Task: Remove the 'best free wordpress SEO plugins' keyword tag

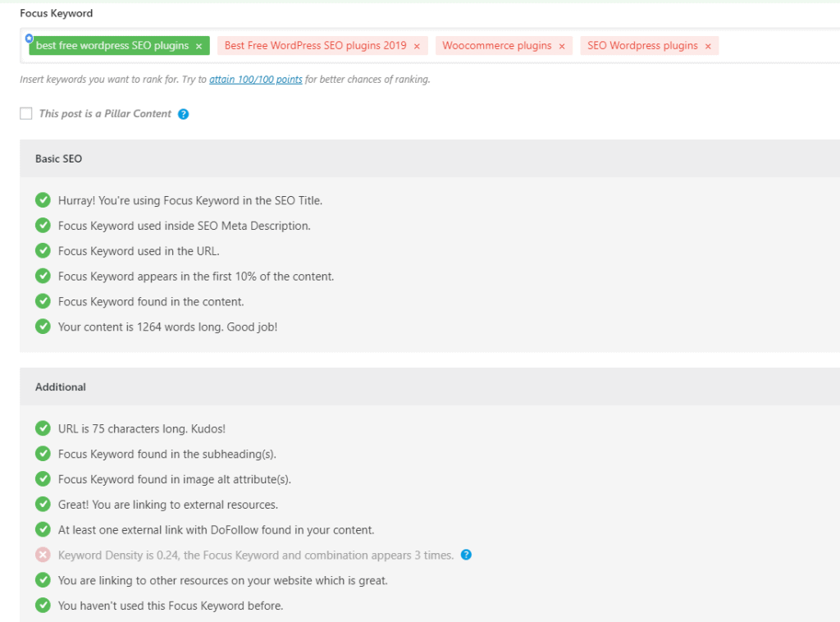Action: (x=199, y=47)
